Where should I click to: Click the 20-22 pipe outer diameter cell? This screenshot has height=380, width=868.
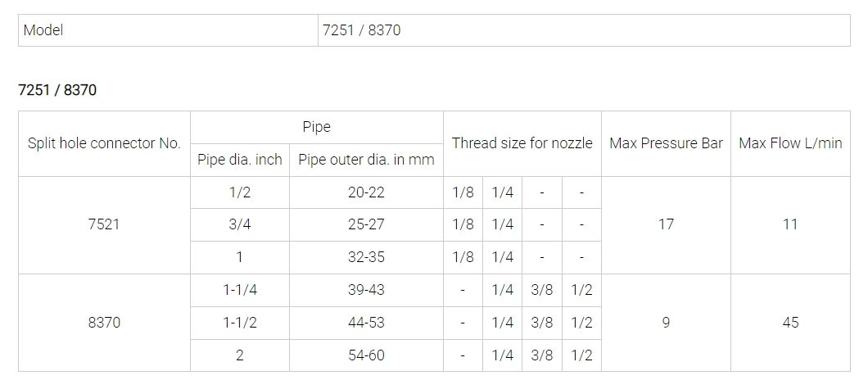click(366, 192)
